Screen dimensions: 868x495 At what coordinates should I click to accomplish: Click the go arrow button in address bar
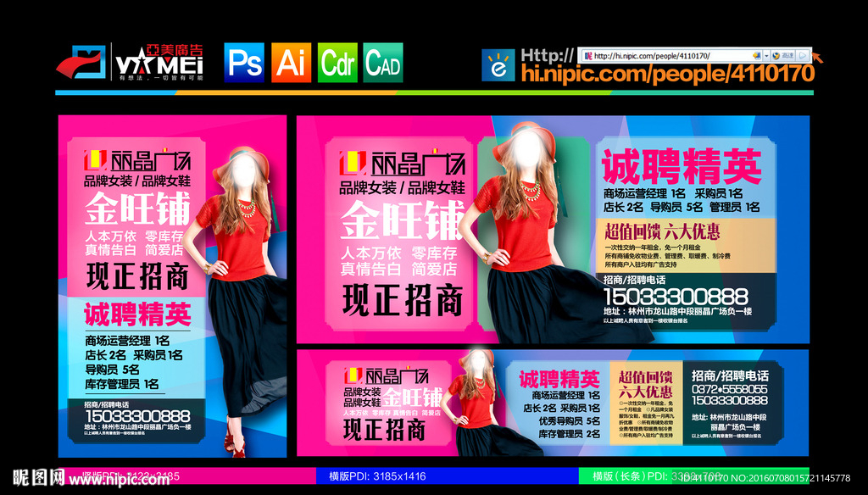coord(804,56)
